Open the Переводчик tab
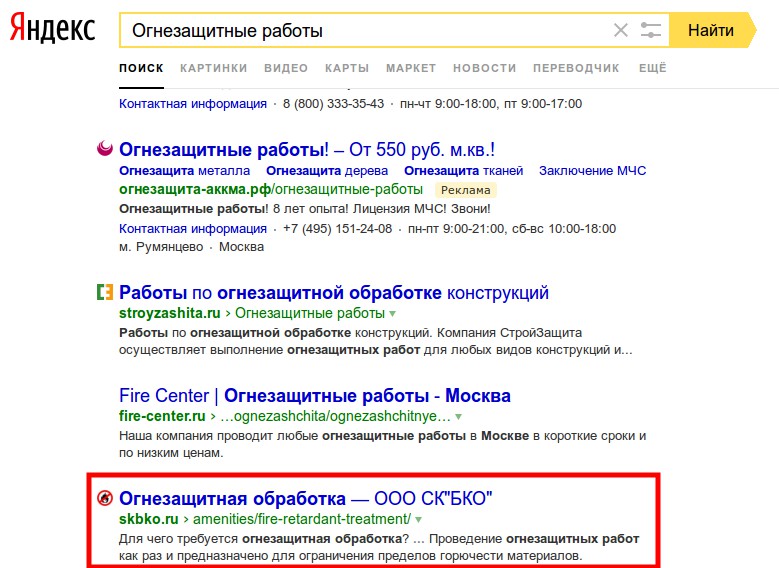Screen dimensions: 779x568 pyautogui.click(x=576, y=68)
